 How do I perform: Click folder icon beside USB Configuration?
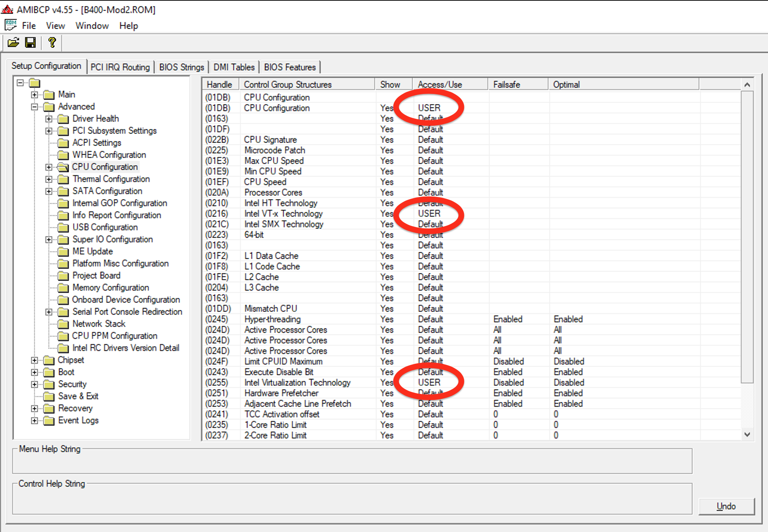pyautogui.click(x=63, y=228)
